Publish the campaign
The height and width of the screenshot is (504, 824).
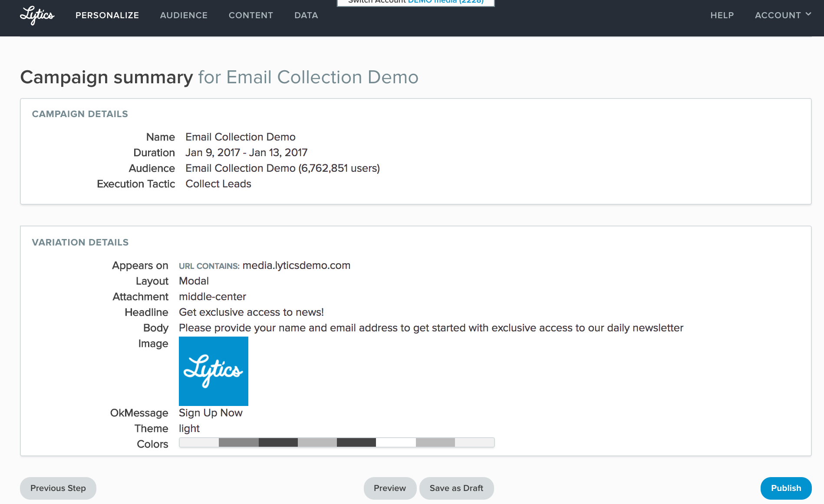786,488
